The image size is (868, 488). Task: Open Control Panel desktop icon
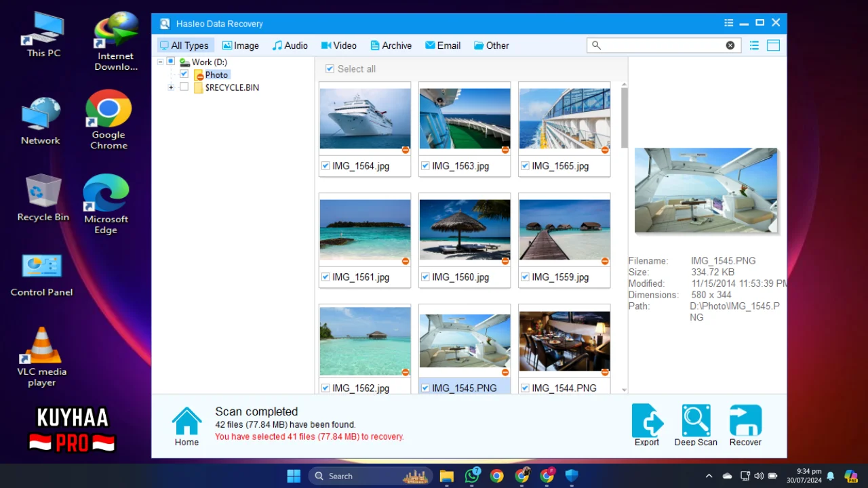42,275
